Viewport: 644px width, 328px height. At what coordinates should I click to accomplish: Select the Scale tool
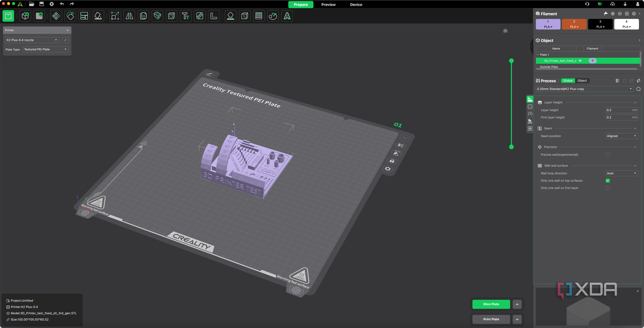click(115, 16)
